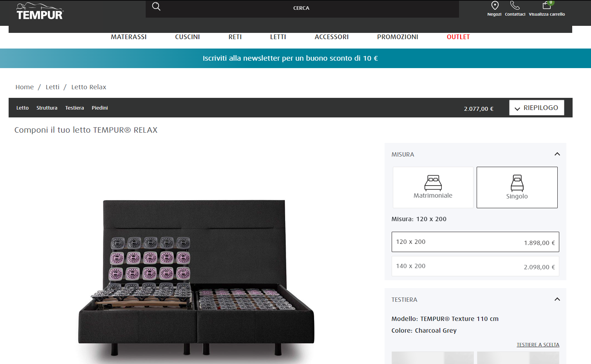Click the search magnifier icon
Image resolution: width=591 pixels, height=364 pixels.
156,6
